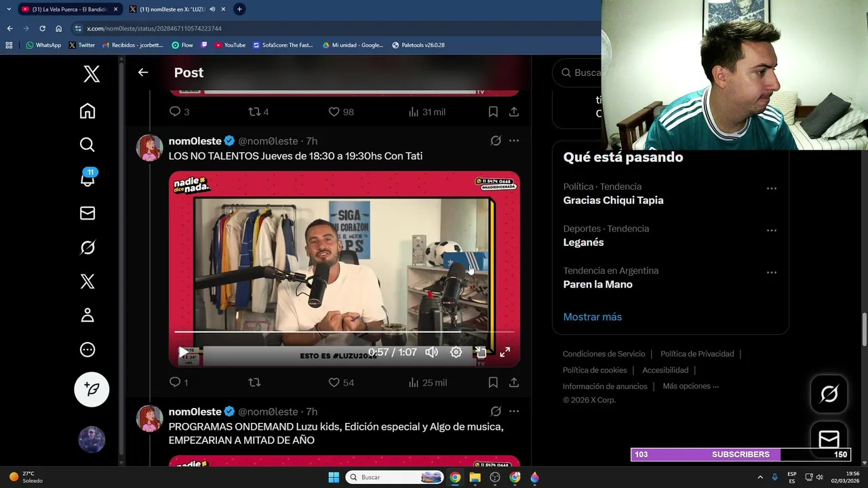Image resolution: width=868 pixels, height=488 pixels.
Task: Open more menu on PROGRAMAS ONDEMAND post
Action: click(514, 411)
